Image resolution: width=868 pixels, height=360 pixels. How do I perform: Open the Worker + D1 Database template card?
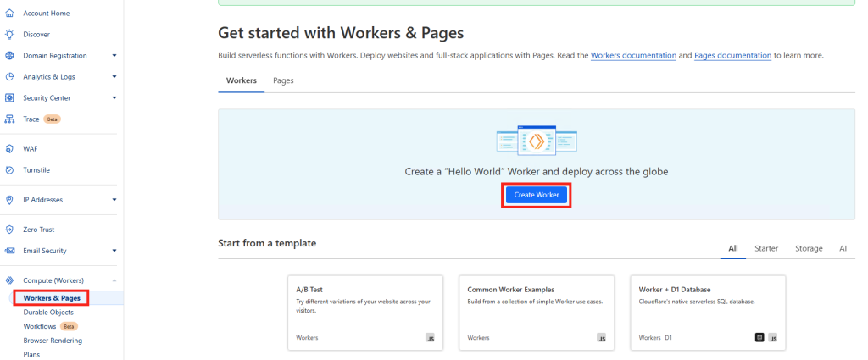708,313
